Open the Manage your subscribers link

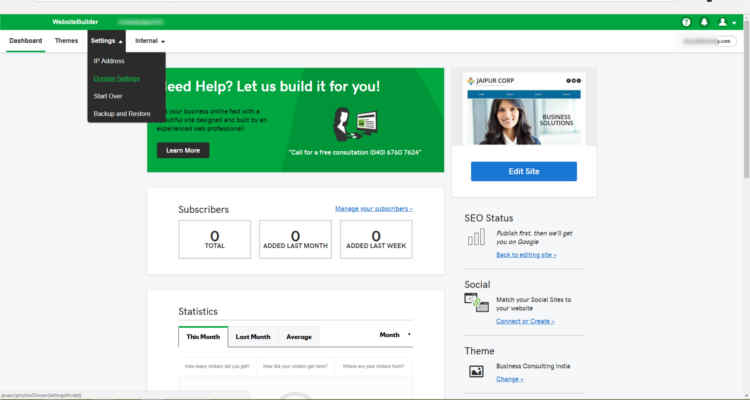point(373,209)
